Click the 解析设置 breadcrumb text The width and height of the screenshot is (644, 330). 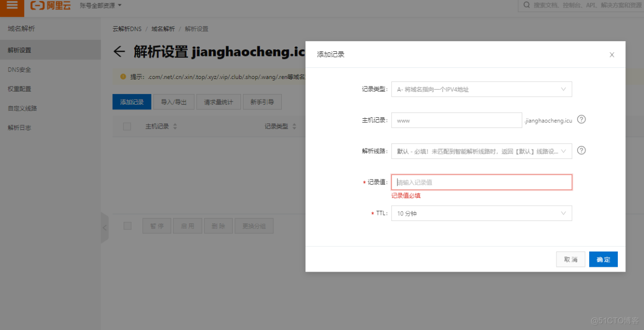coord(196,29)
